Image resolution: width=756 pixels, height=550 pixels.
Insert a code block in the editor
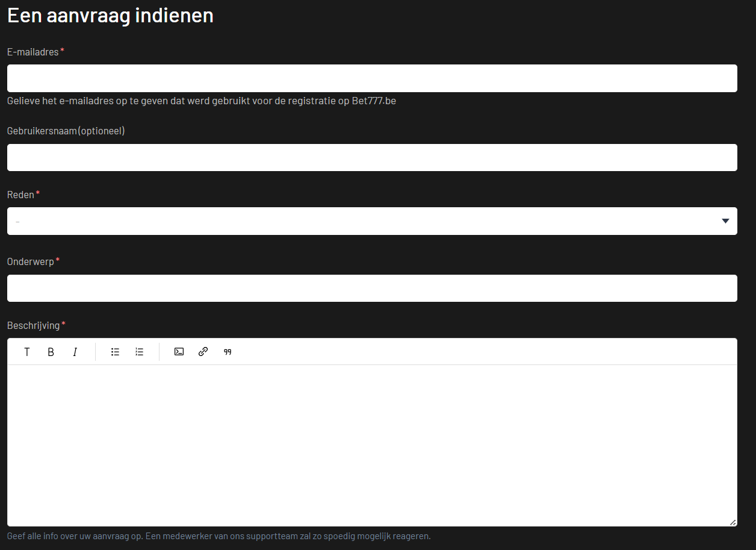click(x=179, y=352)
